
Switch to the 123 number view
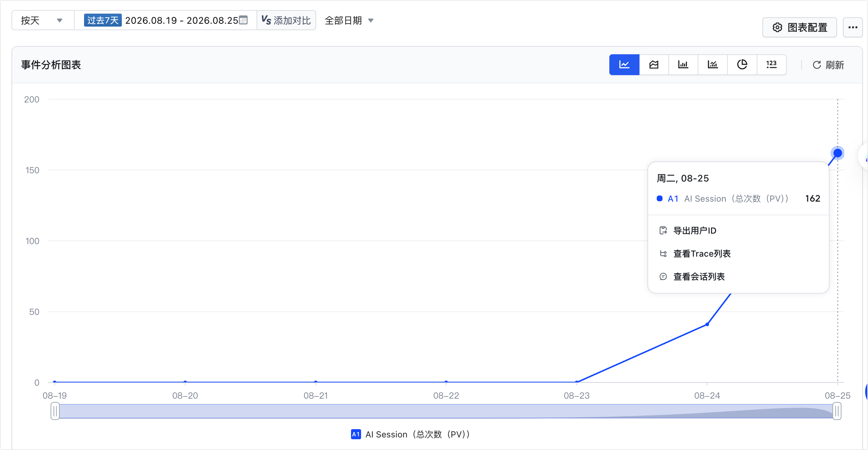[x=772, y=65]
